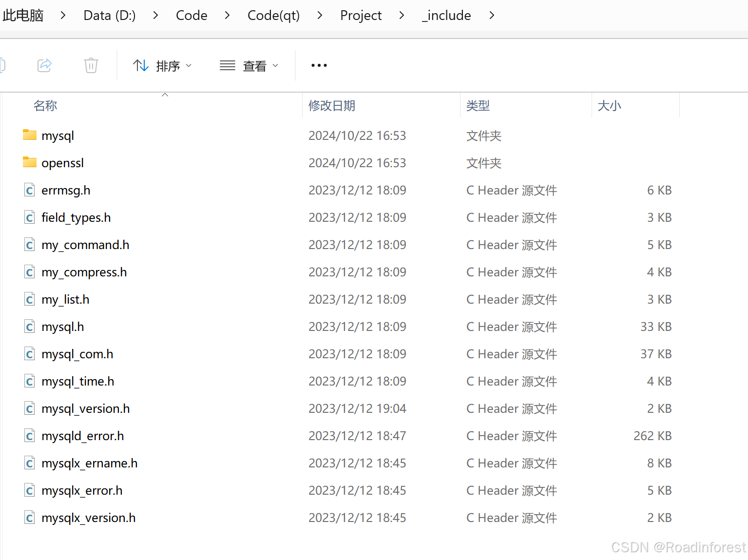Click the mysql_com.h file icon

(x=30, y=354)
